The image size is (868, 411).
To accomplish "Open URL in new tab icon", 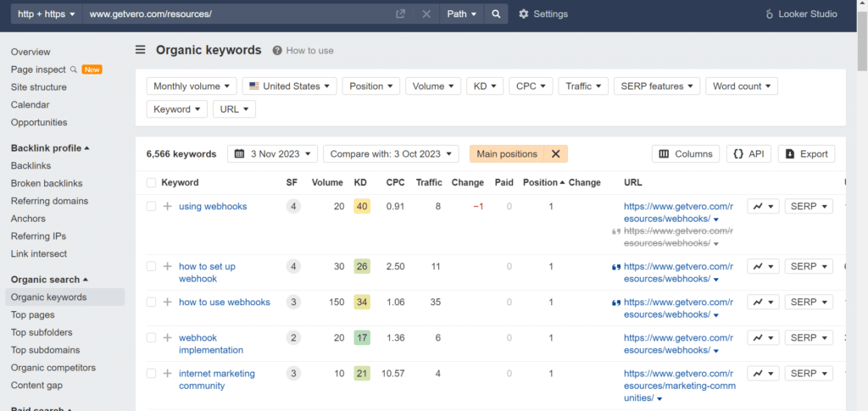I will pyautogui.click(x=400, y=14).
